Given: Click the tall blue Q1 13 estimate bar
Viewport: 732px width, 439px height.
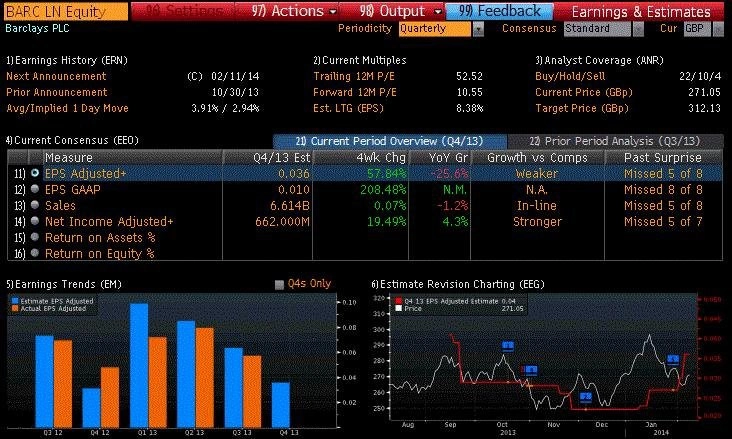Looking at the screenshot, I should click(139, 365).
